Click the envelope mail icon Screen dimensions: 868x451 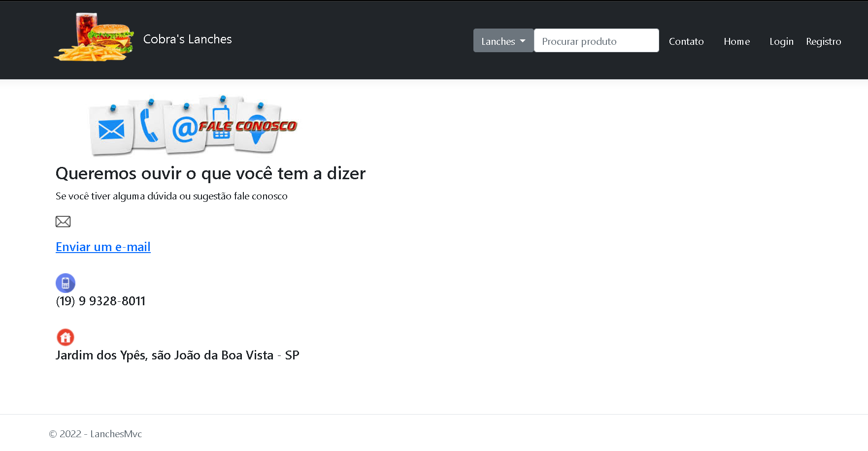point(63,221)
